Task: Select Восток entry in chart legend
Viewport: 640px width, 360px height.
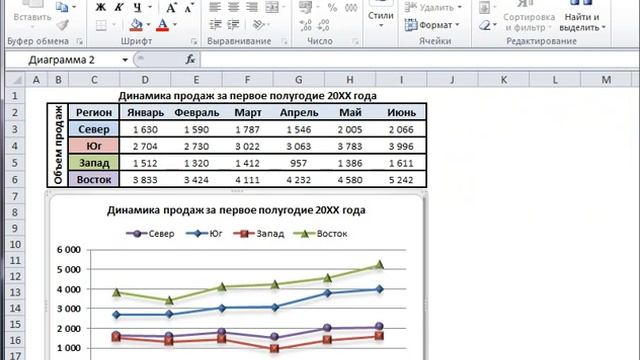Action: (320, 234)
